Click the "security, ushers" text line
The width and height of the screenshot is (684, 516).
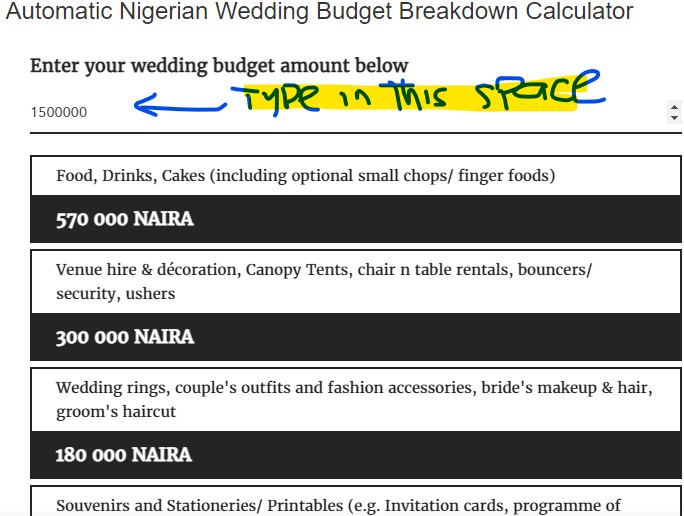tap(116, 294)
